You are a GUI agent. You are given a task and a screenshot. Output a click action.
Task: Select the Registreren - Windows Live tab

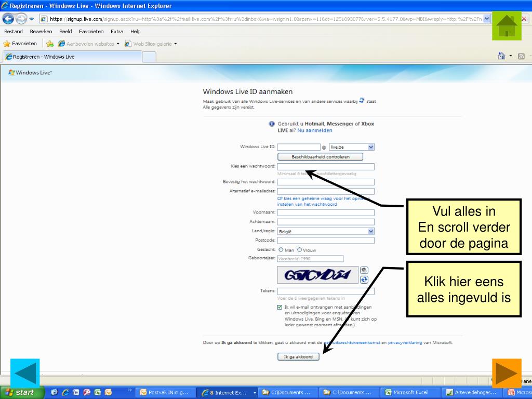point(72,57)
